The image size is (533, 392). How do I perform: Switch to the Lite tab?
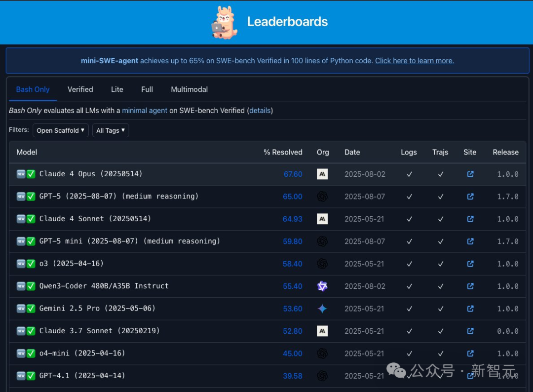[x=117, y=89]
